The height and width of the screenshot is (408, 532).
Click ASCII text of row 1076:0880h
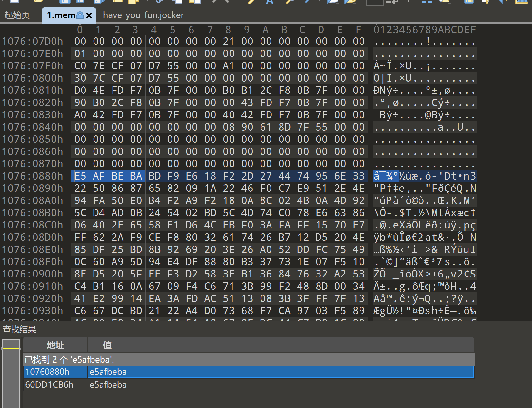click(425, 176)
